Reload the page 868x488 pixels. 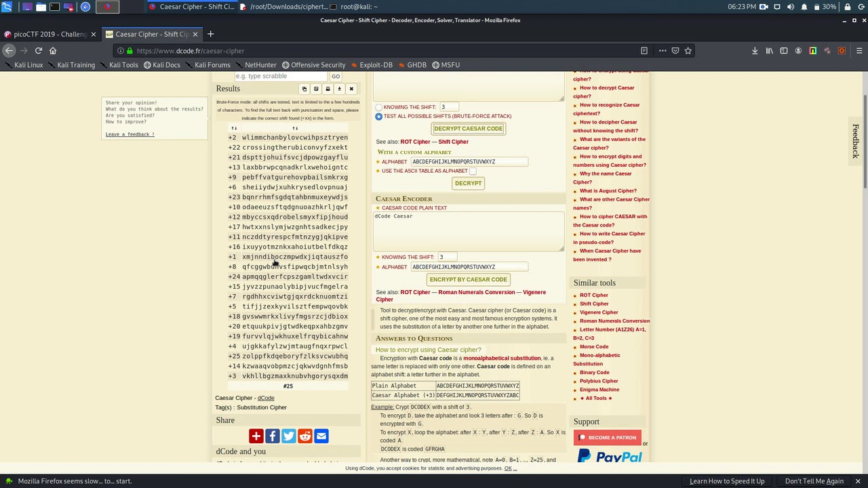pos(39,51)
